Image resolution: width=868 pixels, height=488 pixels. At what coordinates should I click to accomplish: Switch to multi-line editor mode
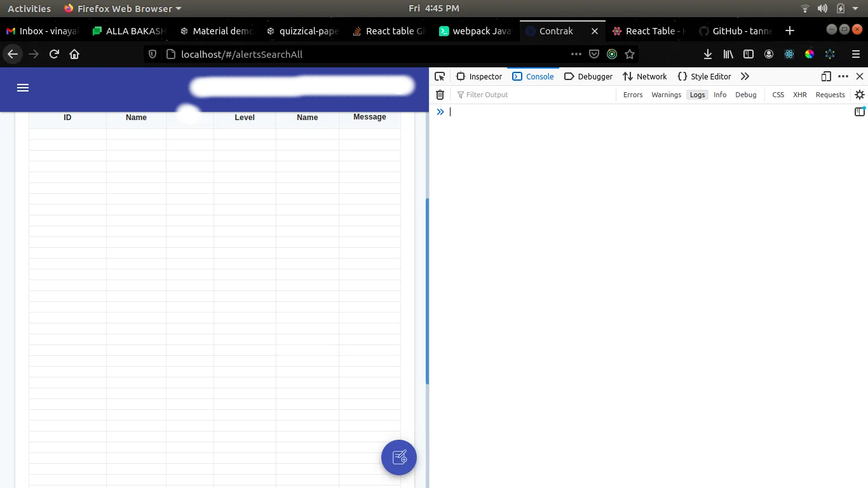click(860, 112)
